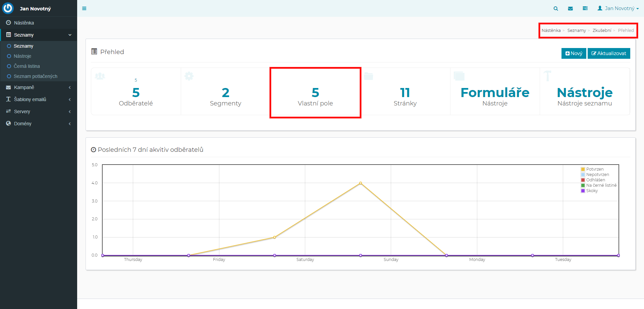Toggle Skoky series in chart legend
644x309 pixels.
tap(592, 191)
